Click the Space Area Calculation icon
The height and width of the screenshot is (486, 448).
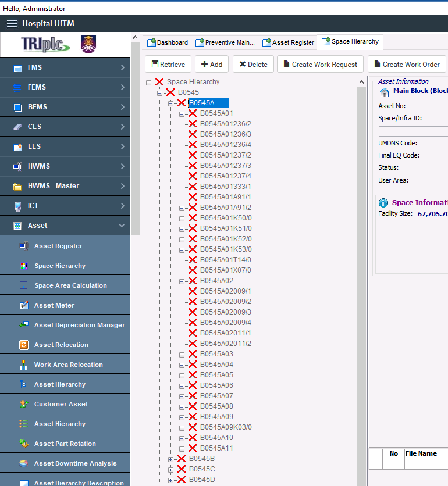pos(24,285)
